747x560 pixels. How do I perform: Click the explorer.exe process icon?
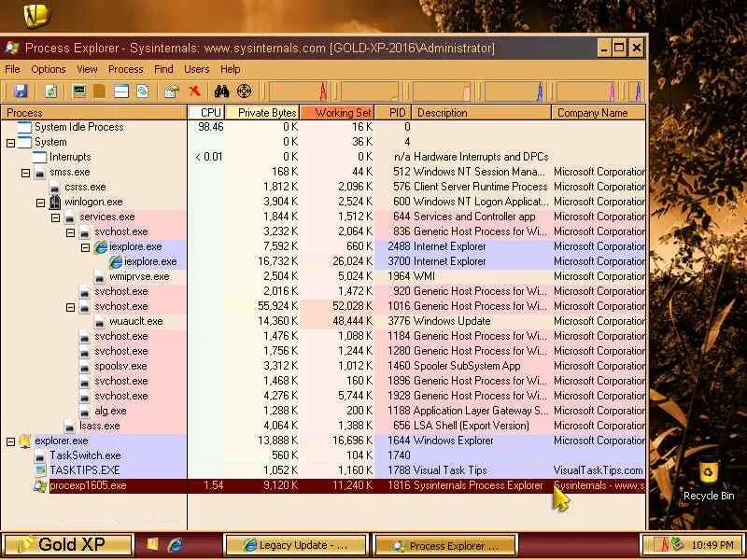[25, 441]
